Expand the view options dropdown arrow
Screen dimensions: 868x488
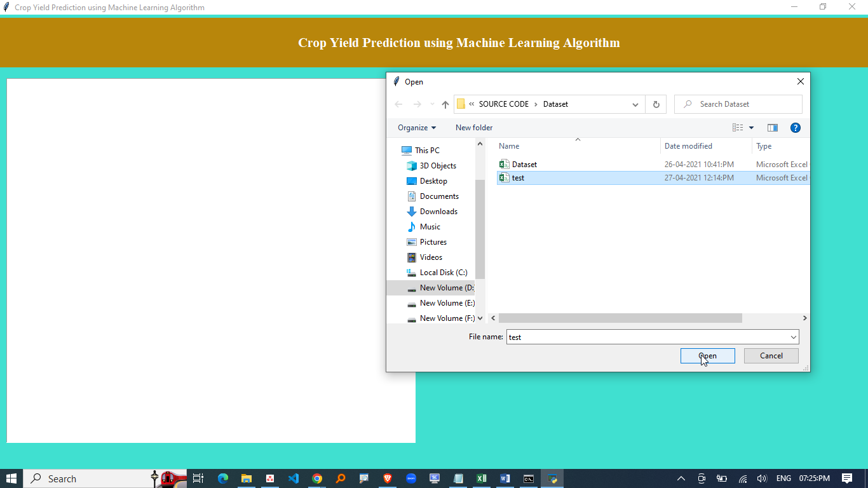751,128
